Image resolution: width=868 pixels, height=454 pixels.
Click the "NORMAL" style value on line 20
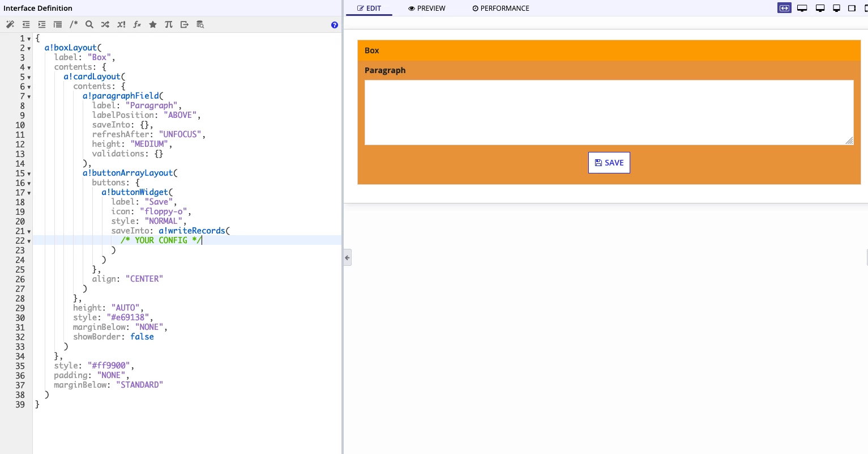pos(163,221)
